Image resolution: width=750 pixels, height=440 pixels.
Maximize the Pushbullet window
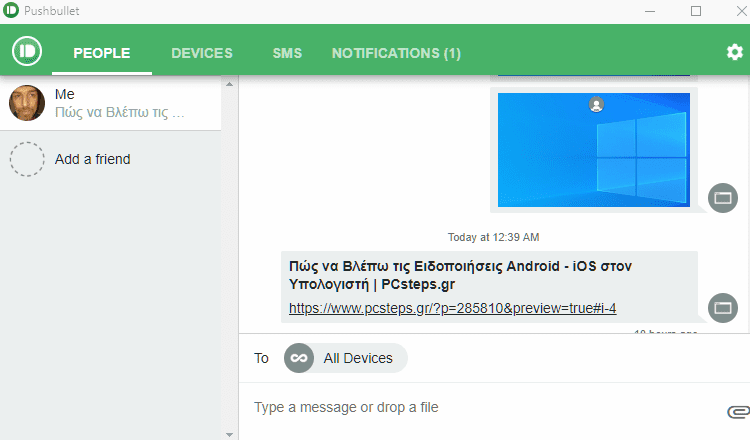click(x=696, y=11)
